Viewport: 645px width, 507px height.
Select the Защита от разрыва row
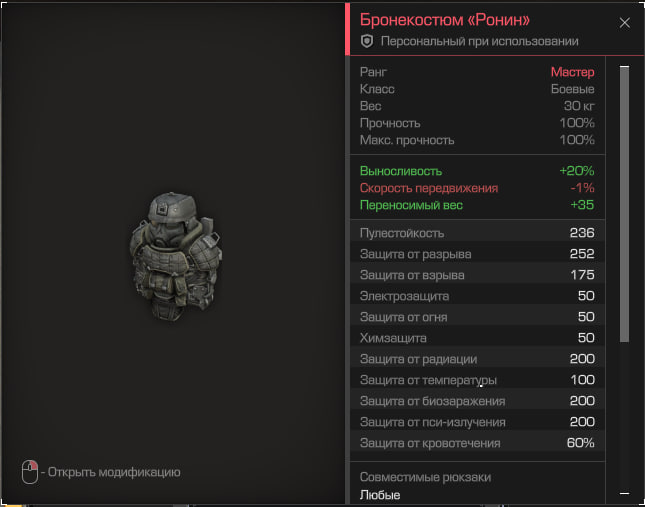click(x=478, y=254)
